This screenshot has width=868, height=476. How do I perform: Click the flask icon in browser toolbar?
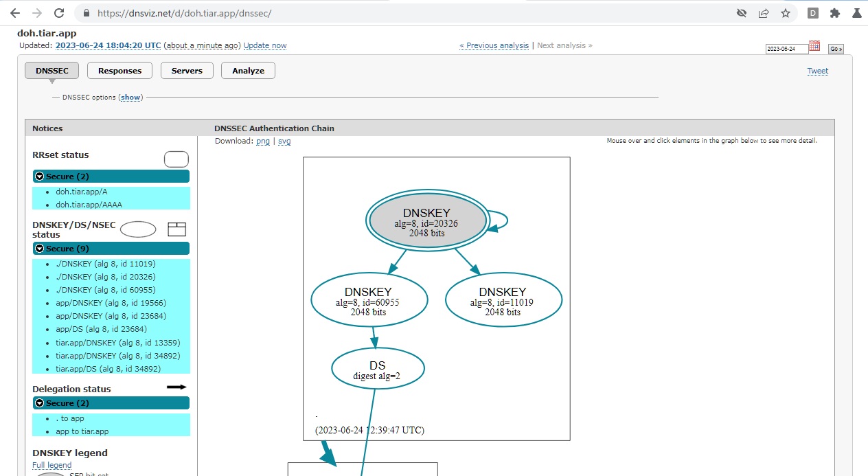[x=856, y=13]
